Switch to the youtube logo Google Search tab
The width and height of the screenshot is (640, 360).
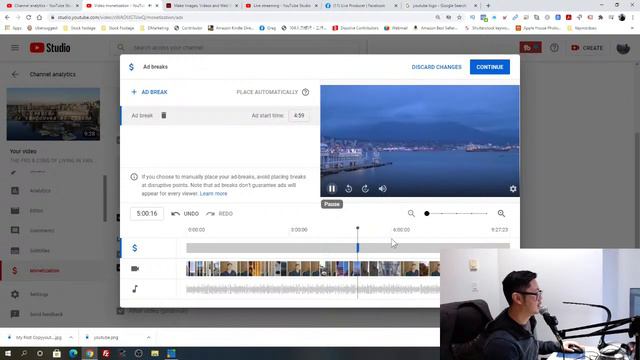click(x=440, y=6)
